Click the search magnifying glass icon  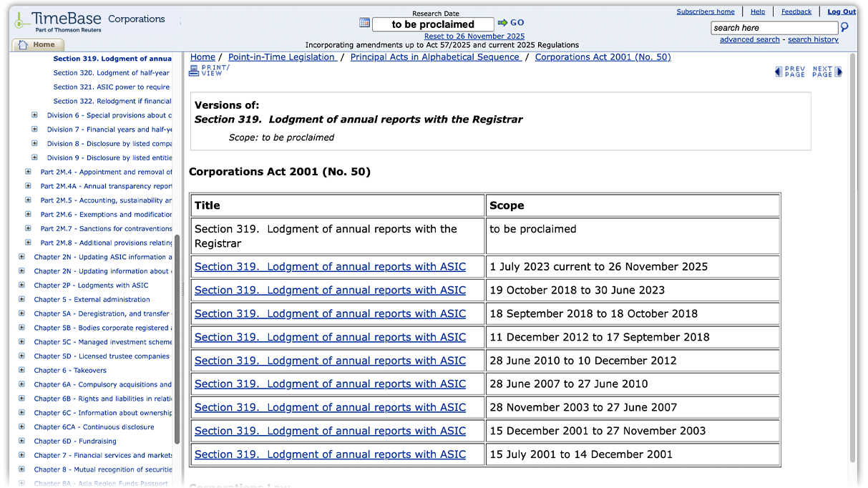844,27
